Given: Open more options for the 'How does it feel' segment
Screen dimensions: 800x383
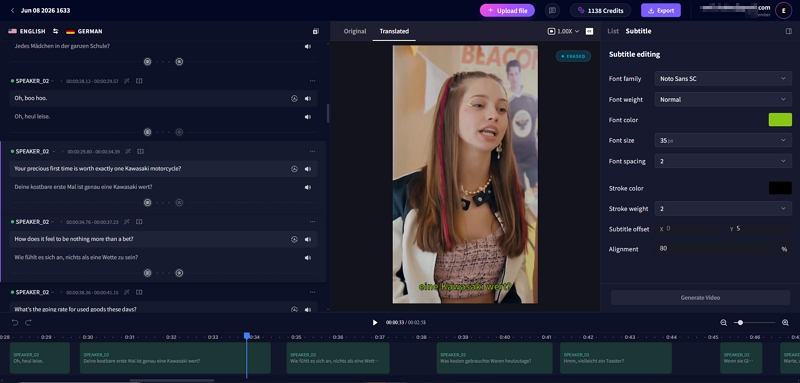Looking at the screenshot, I should tap(312, 222).
